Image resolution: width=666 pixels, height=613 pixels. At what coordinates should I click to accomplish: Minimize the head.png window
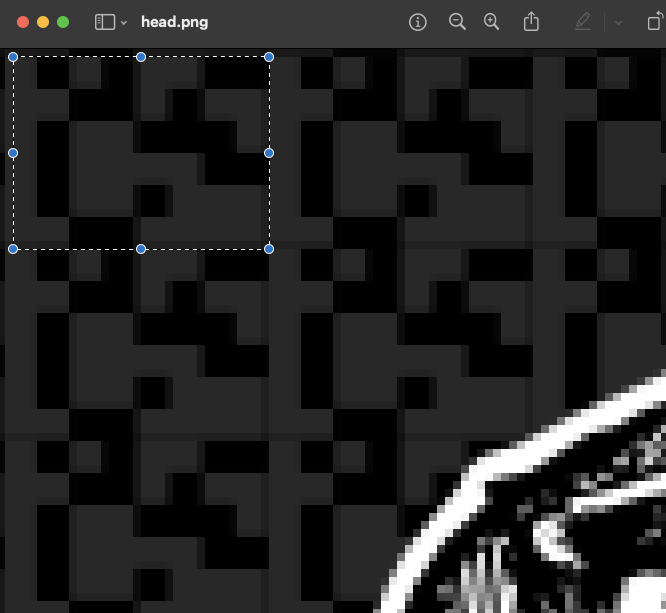point(43,22)
